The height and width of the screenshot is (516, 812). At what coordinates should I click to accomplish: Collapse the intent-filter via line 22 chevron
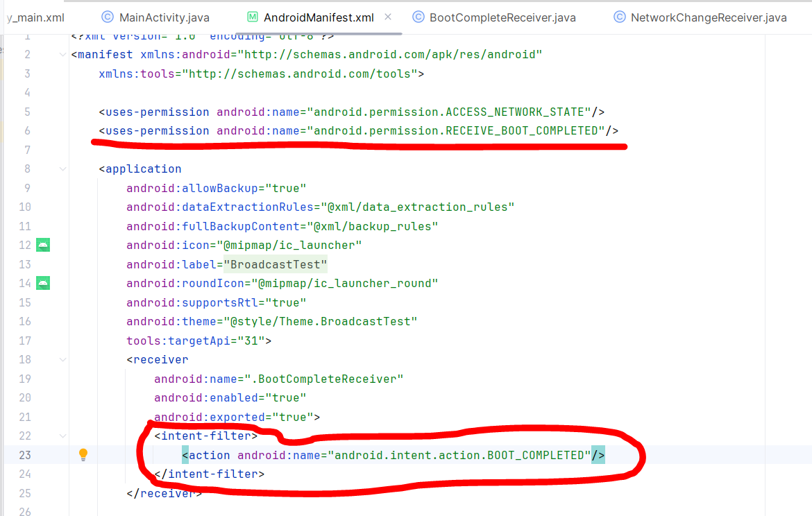[x=62, y=436]
